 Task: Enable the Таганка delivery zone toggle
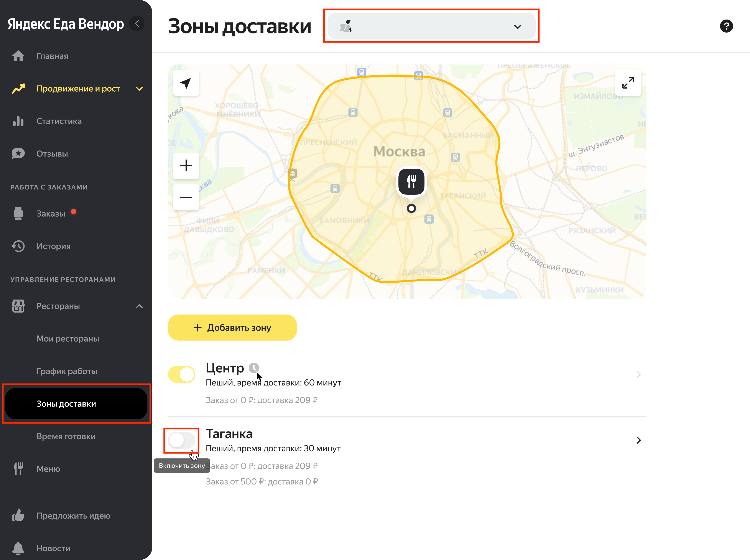pos(182,440)
